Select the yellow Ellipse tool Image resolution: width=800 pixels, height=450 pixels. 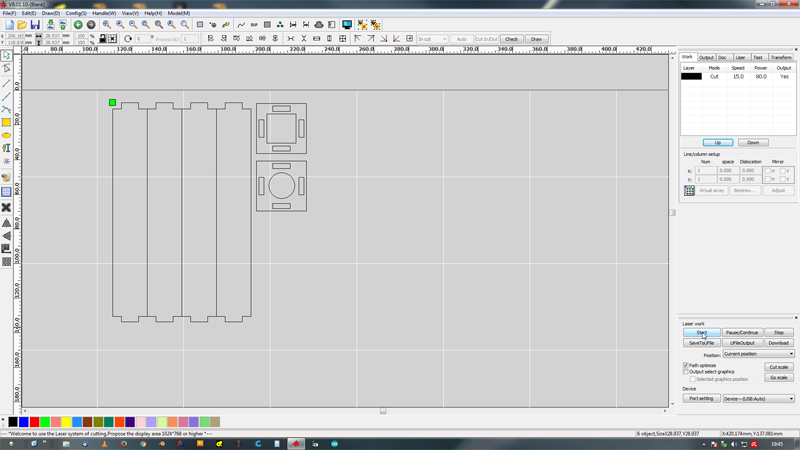point(6,135)
